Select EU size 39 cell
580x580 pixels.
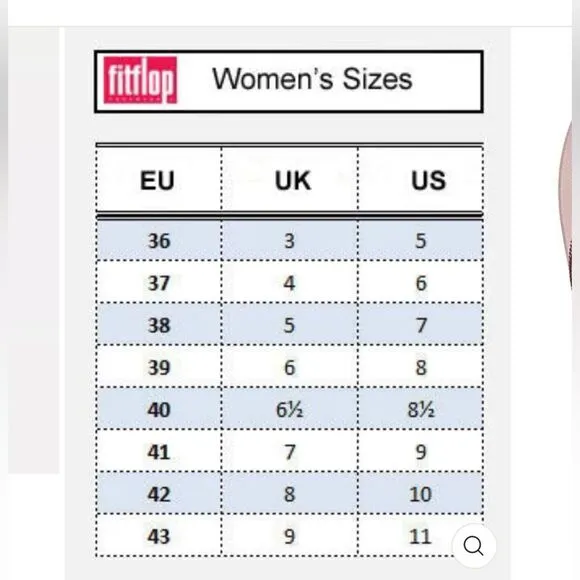point(159,367)
